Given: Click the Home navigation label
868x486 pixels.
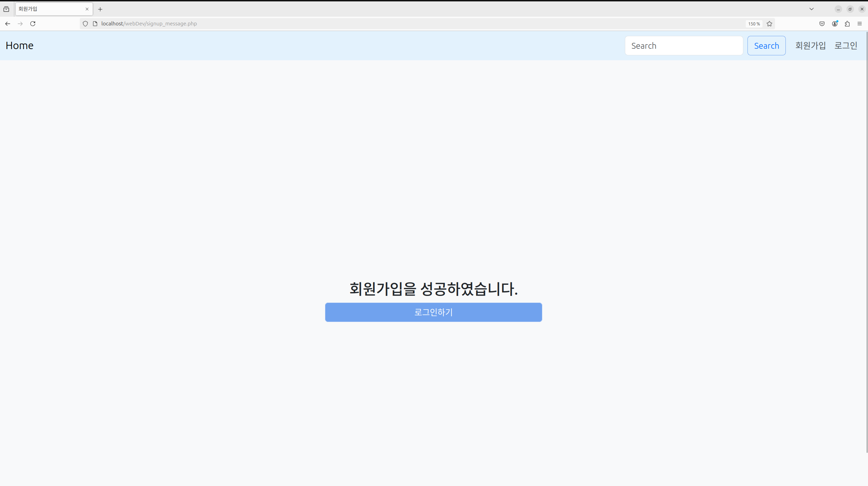Looking at the screenshot, I should click(x=19, y=45).
